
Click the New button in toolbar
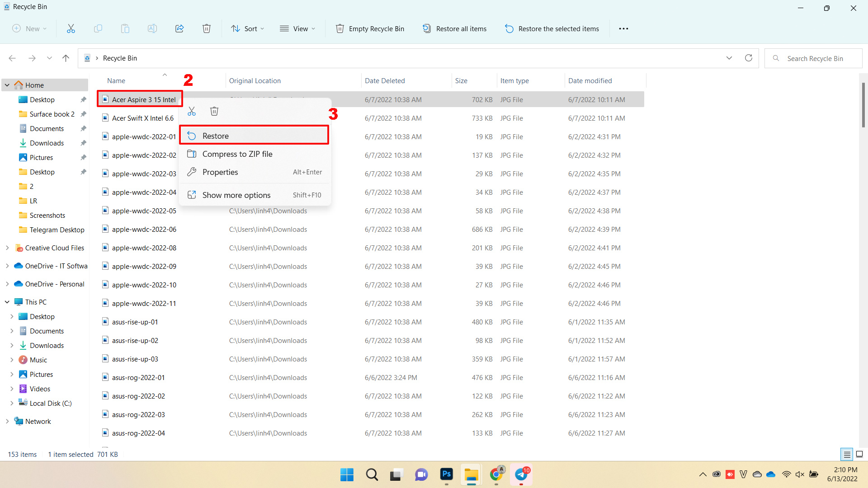coord(28,28)
